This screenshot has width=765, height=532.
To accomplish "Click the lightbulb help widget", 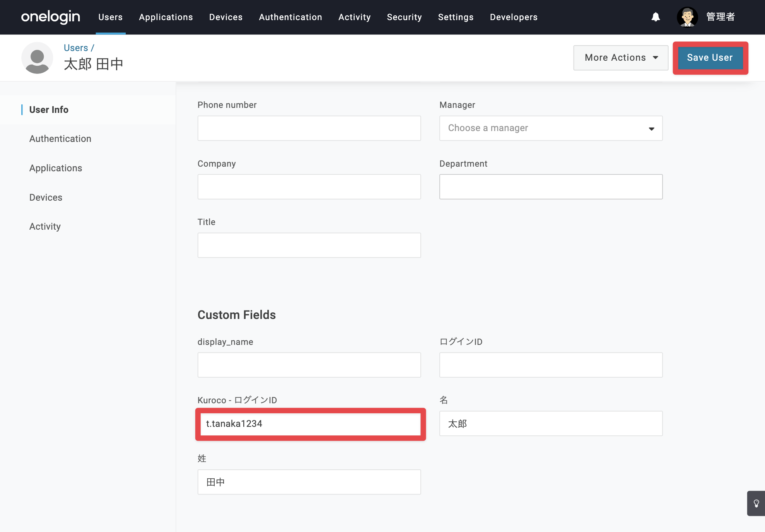I will (756, 503).
